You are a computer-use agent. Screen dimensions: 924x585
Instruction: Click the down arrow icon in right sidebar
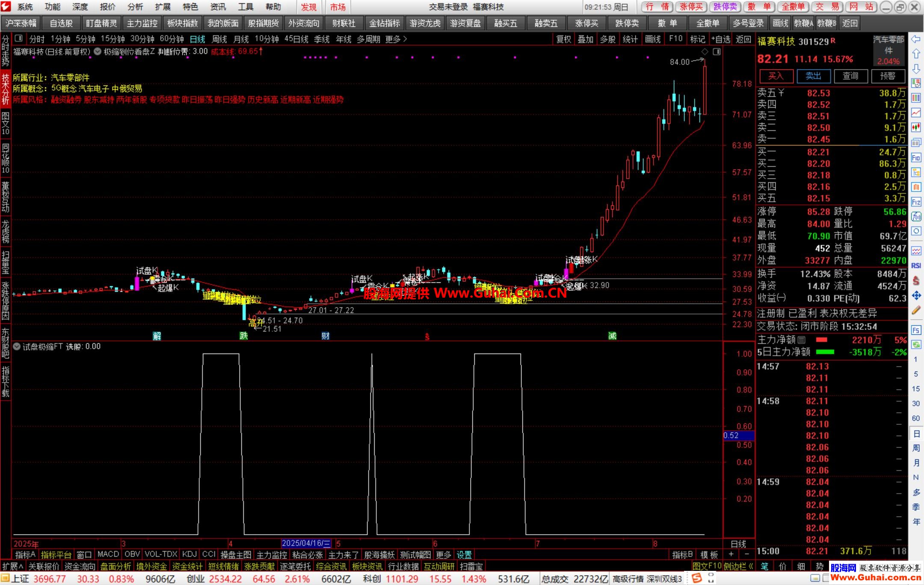916,69
